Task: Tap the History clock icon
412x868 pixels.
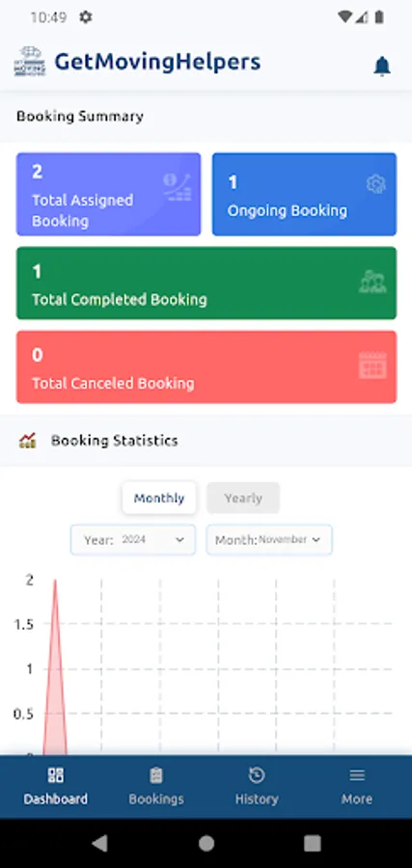Action: point(257,775)
